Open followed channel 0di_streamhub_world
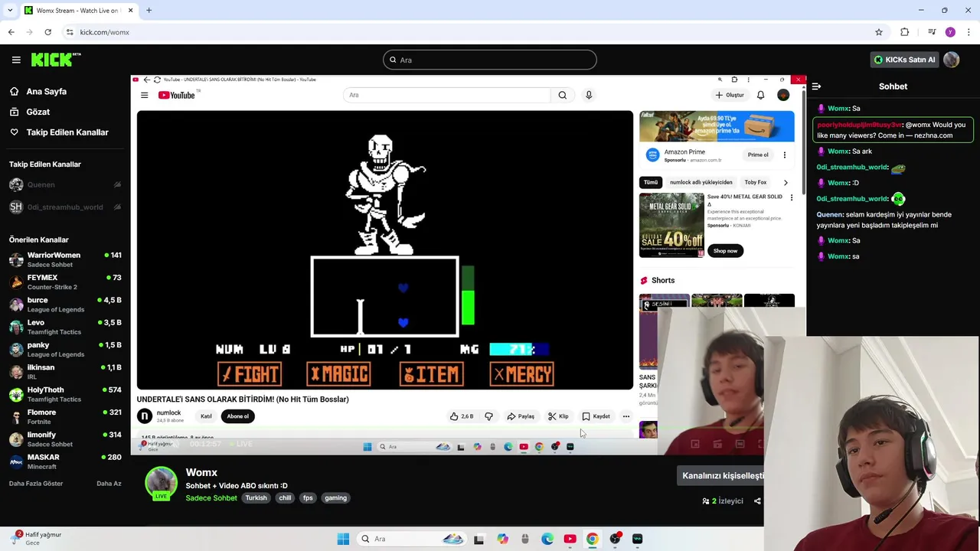 (x=65, y=207)
